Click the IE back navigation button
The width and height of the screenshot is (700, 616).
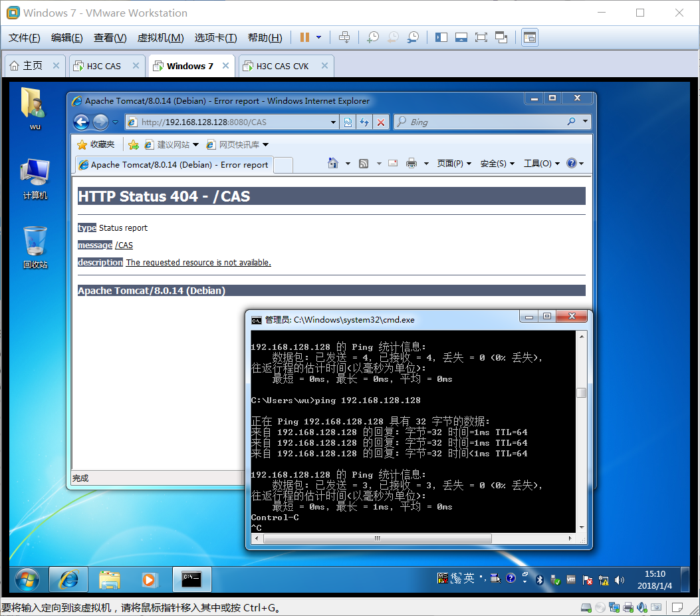(x=82, y=122)
